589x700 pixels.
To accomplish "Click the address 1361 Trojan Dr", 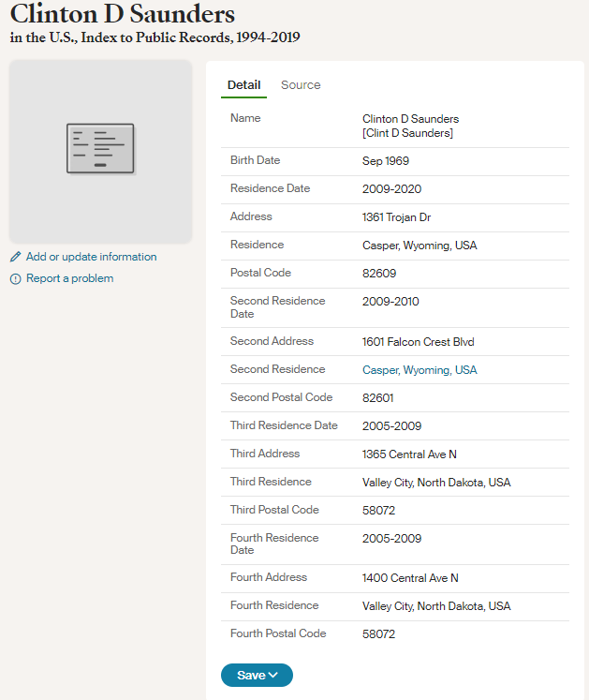I will click(x=396, y=217).
